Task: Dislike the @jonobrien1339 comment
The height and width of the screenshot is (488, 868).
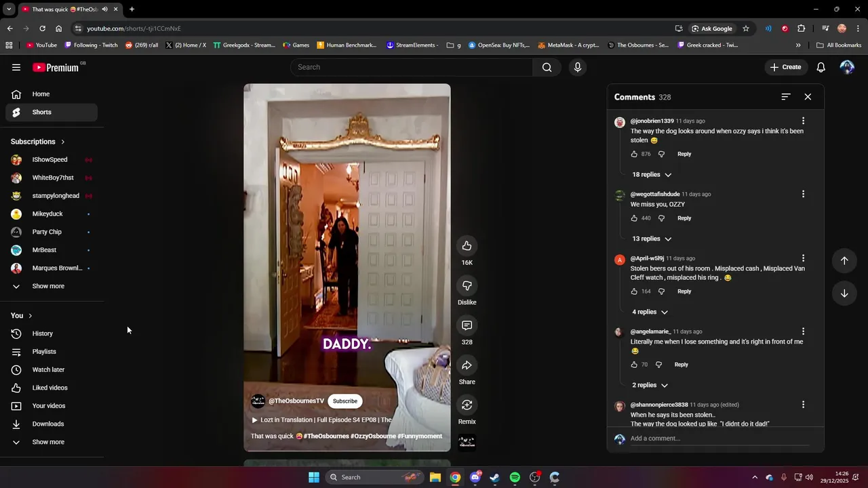Action: 661,154
